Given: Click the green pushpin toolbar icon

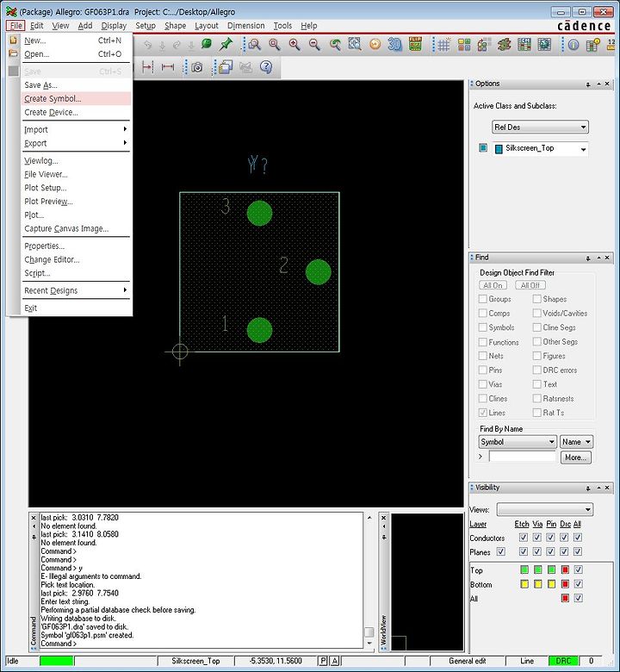Looking at the screenshot, I should coord(226,44).
